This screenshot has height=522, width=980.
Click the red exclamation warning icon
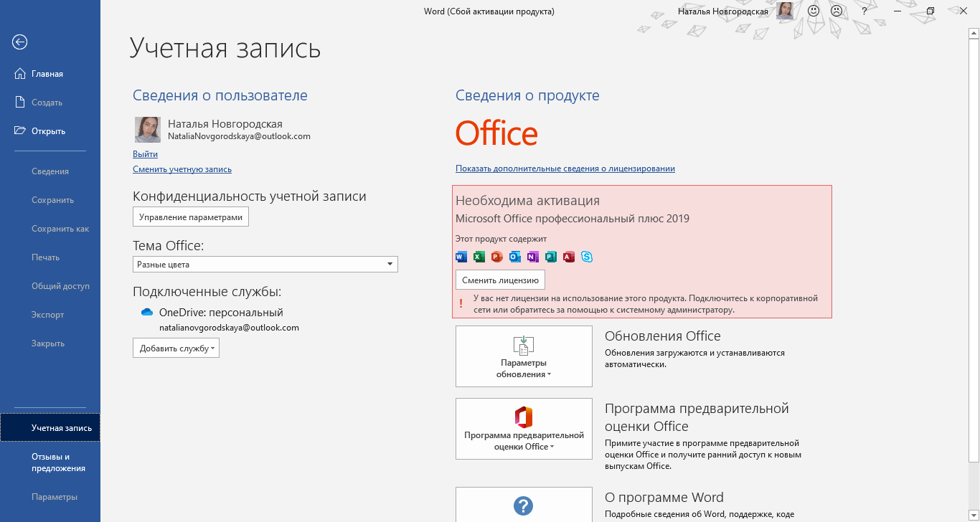tap(461, 303)
